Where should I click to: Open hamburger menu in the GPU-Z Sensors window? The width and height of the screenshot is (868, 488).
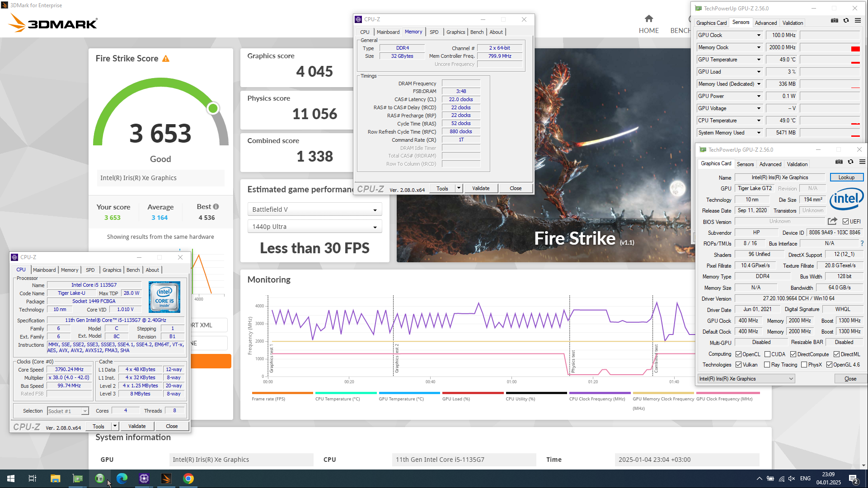click(858, 21)
